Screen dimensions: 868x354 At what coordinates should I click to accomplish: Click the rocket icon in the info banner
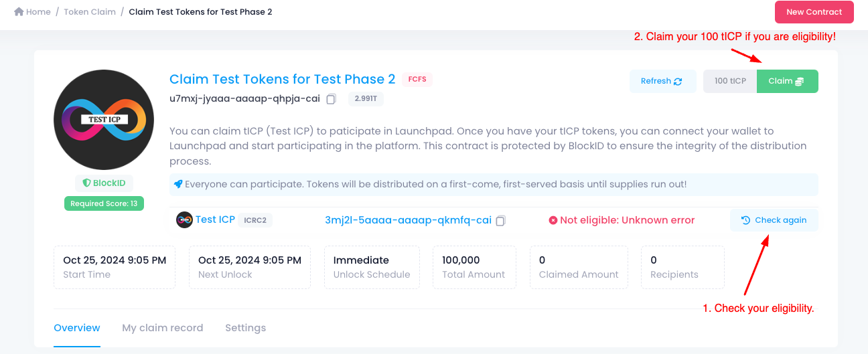click(x=178, y=184)
